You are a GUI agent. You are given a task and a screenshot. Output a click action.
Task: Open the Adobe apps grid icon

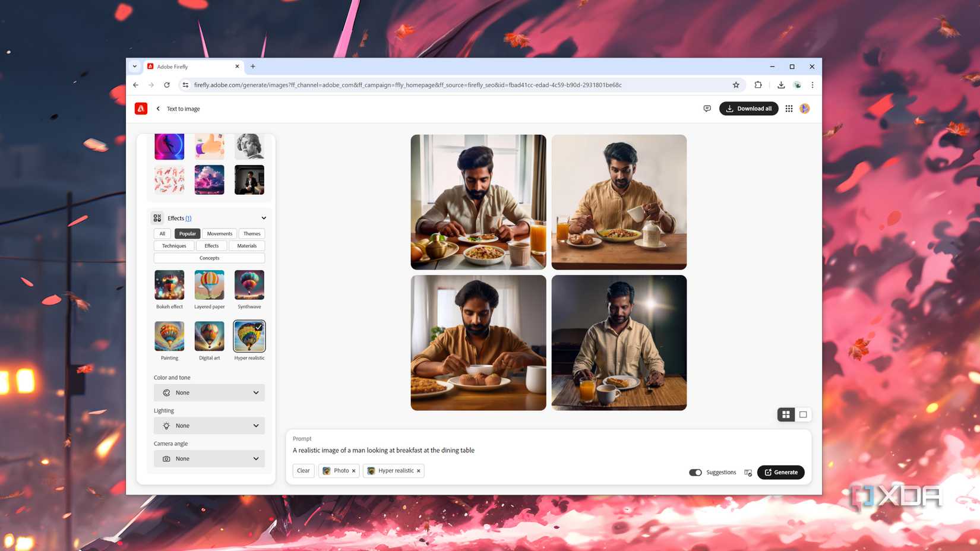pos(789,109)
